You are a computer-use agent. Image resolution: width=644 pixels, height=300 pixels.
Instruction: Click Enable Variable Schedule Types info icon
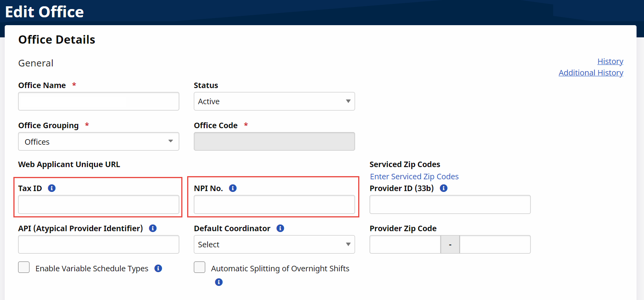[158, 269]
